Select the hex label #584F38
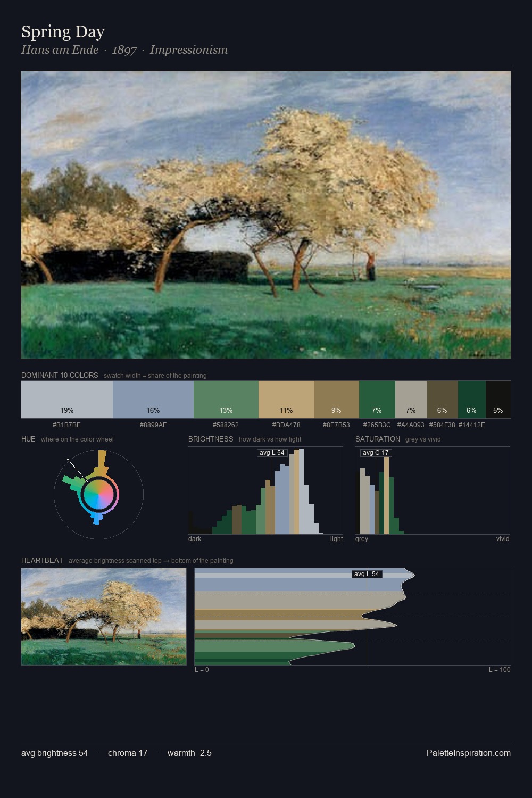Screen dimensions: 532x798 pos(443,425)
